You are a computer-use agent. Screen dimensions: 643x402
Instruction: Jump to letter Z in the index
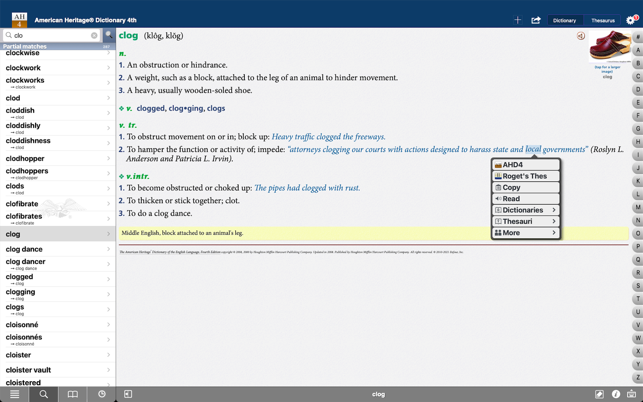tap(638, 377)
